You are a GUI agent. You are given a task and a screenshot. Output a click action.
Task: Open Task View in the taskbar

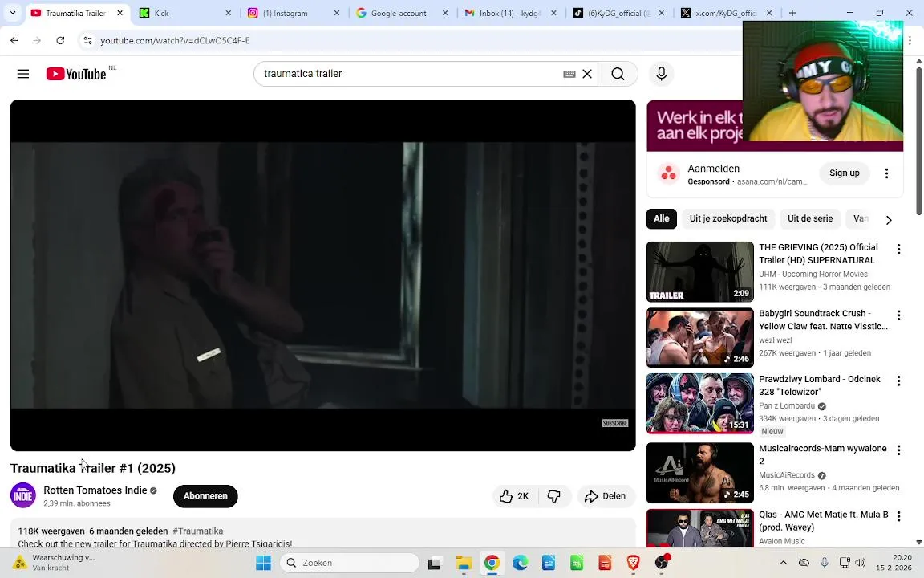[434, 563]
